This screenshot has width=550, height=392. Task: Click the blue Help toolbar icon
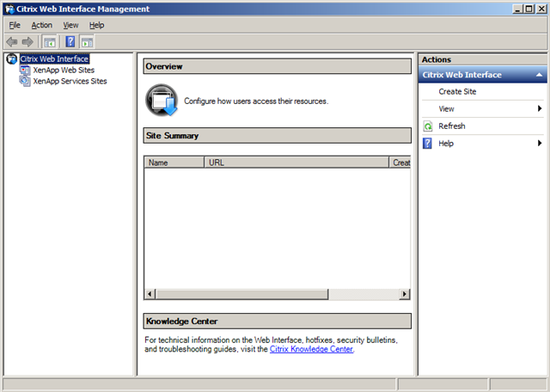click(70, 42)
